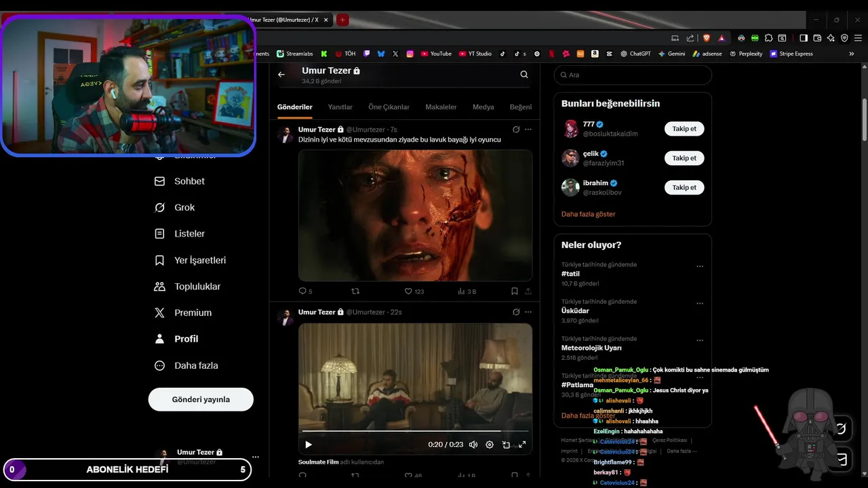
Task: Open Premium in the sidebar
Action: pyautogui.click(x=183, y=312)
